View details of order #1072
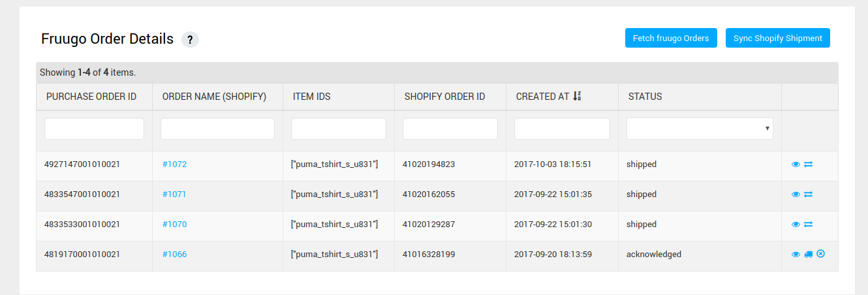Image resolution: width=868 pixels, height=295 pixels. click(796, 164)
